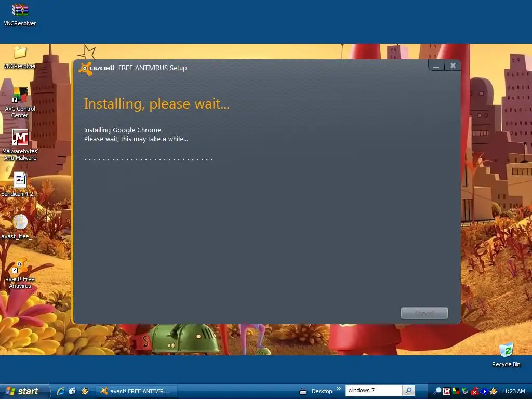Click the avast! logo in setup title bar
Image resolution: width=532 pixels, height=399 pixels.
click(x=96, y=68)
